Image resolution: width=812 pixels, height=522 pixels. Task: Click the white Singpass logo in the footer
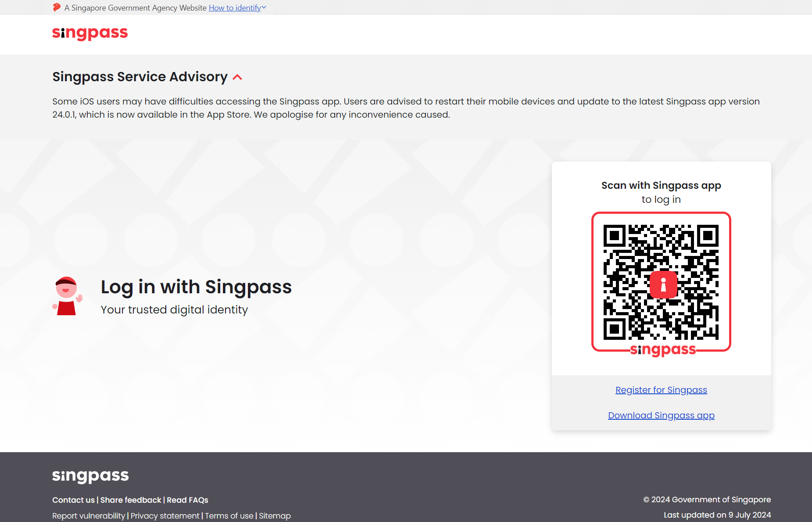coord(90,476)
